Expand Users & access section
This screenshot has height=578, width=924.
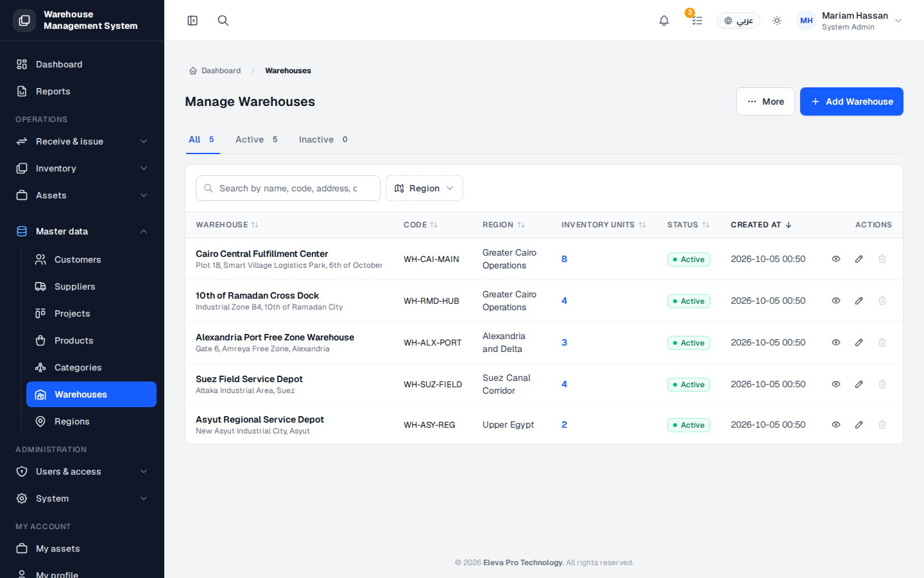click(82, 471)
